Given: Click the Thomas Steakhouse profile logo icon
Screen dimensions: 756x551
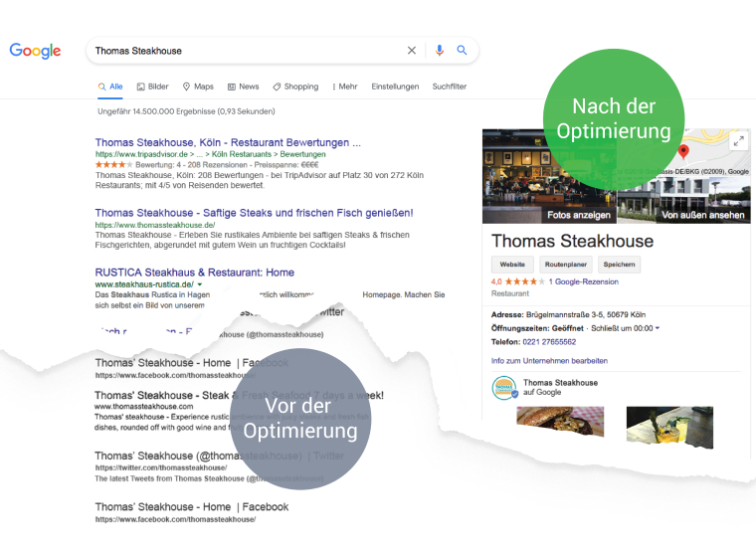Looking at the screenshot, I should coord(504,388).
